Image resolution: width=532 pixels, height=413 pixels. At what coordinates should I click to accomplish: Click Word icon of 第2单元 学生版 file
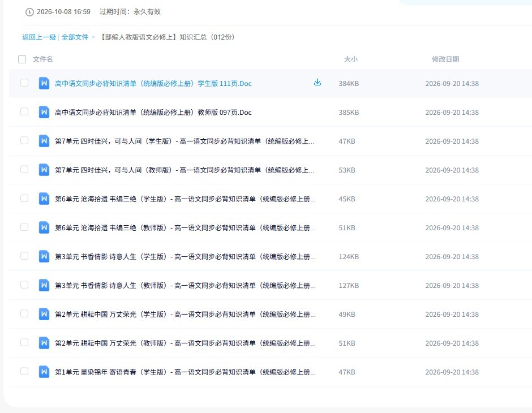pyautogui.click(x=44, y=313)
